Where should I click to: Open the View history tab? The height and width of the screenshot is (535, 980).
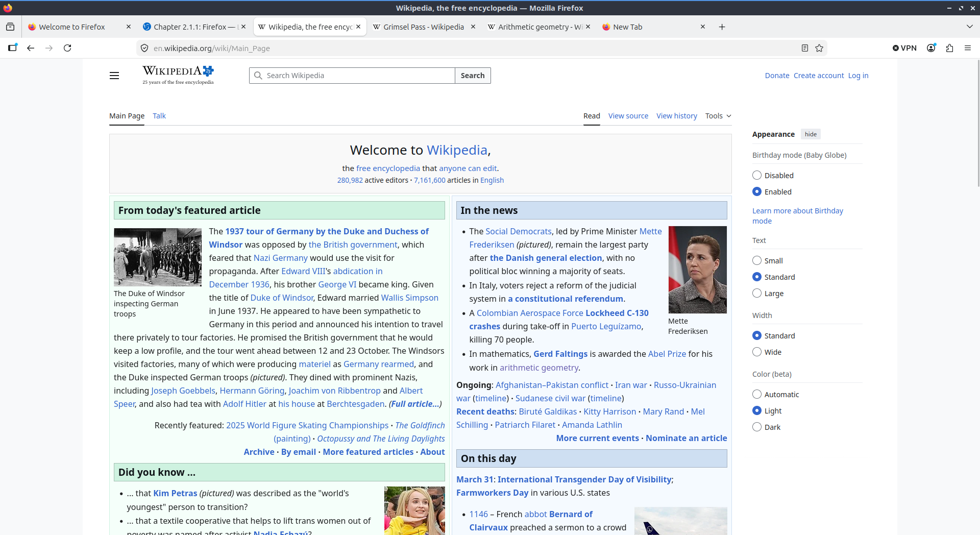[676, 116]
